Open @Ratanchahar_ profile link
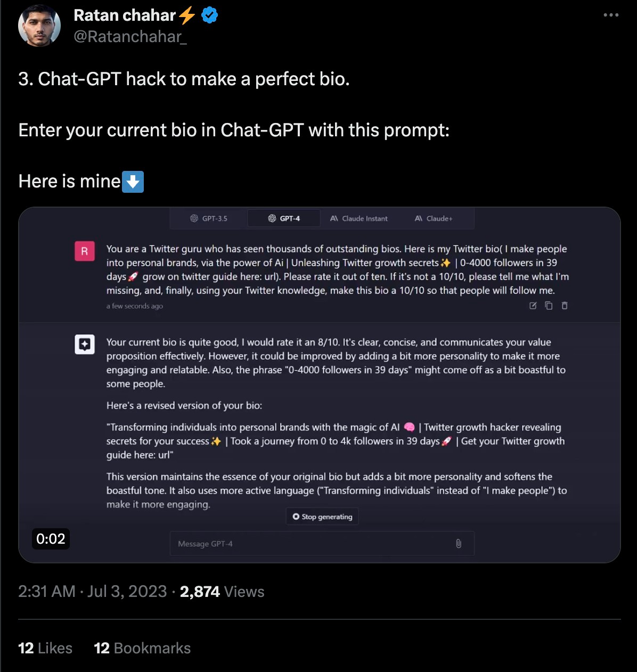 131,36
